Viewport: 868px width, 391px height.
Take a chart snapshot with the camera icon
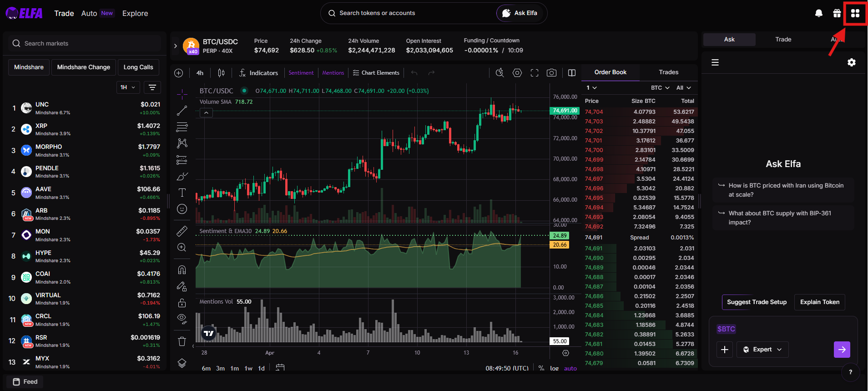(x=551, y=73)
